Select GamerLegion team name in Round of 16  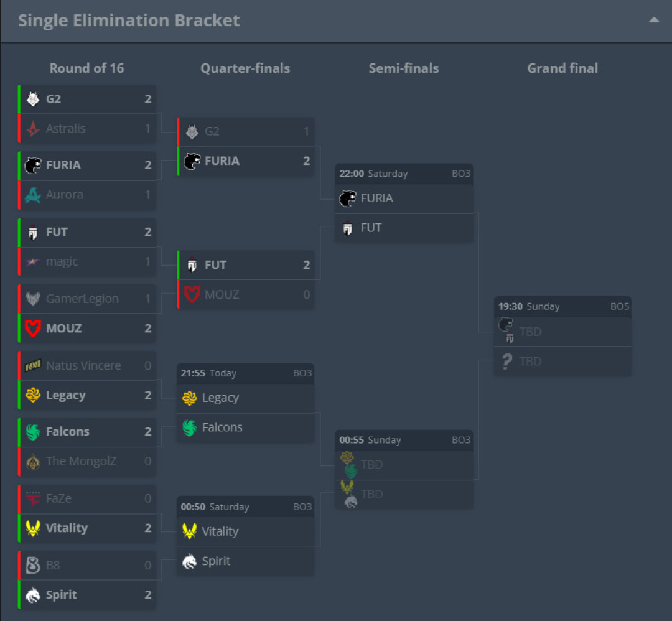point(82,299)
